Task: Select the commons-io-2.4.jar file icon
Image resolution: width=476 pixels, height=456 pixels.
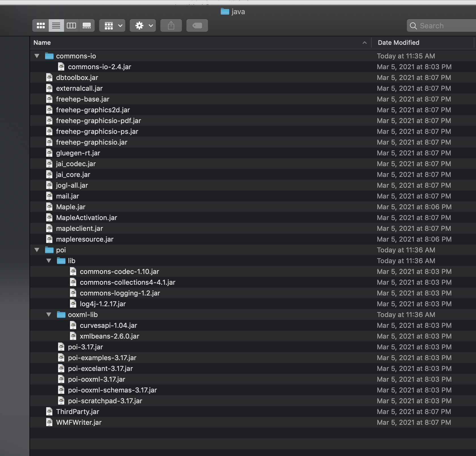Action: click(x=61, y=67)
